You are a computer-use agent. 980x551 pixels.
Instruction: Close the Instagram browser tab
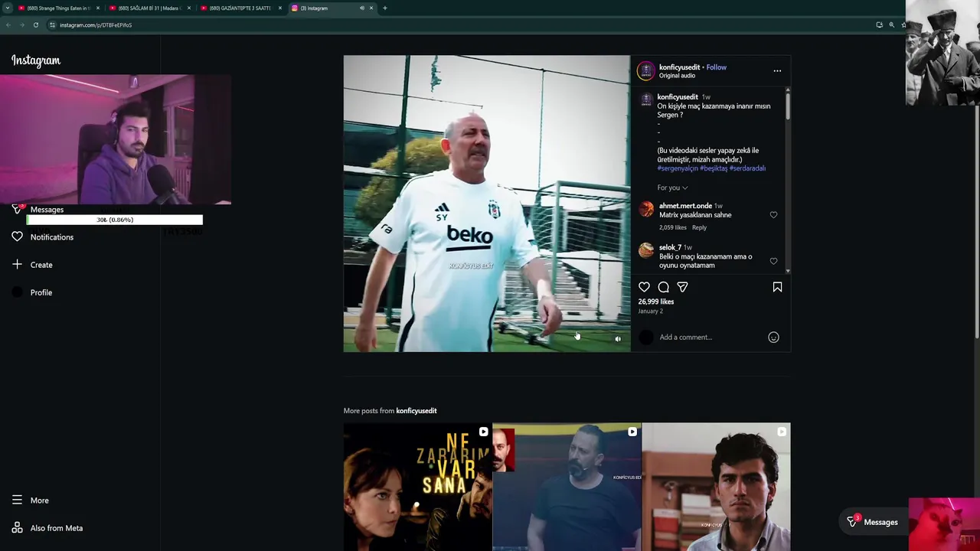[x=371, y=8]
